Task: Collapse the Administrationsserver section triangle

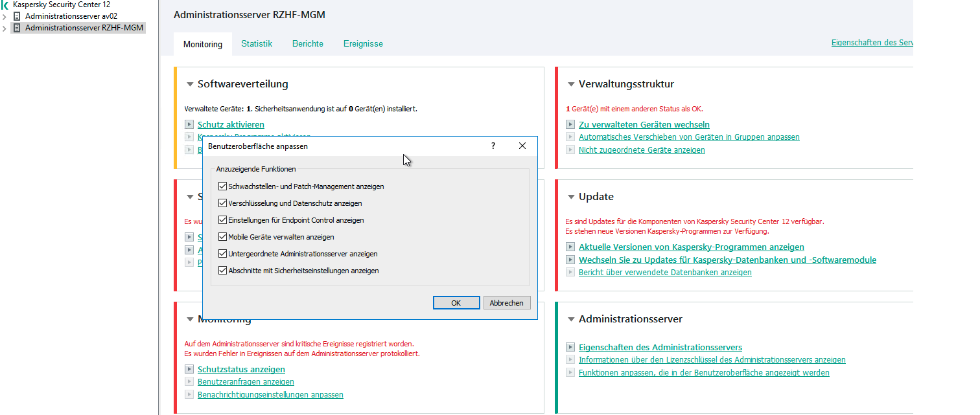Action: pyautogui.click(x=571, y=319)
